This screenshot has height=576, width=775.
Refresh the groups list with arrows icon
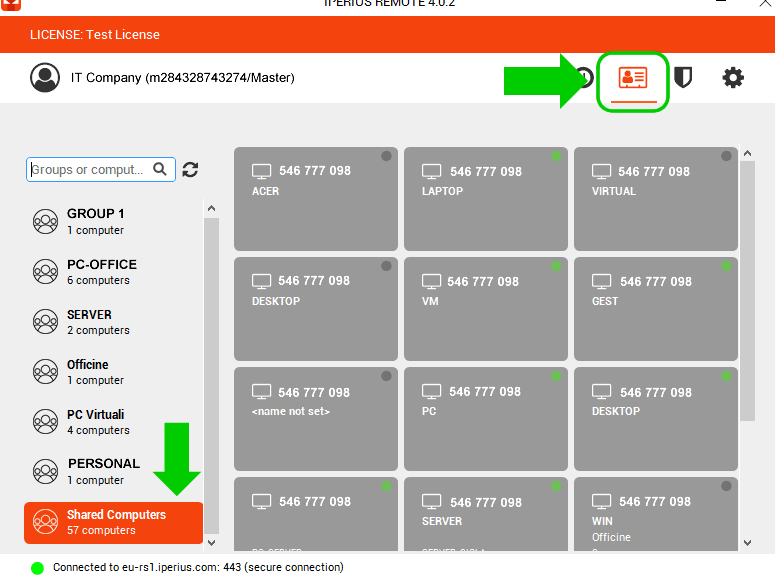point(190,170)
